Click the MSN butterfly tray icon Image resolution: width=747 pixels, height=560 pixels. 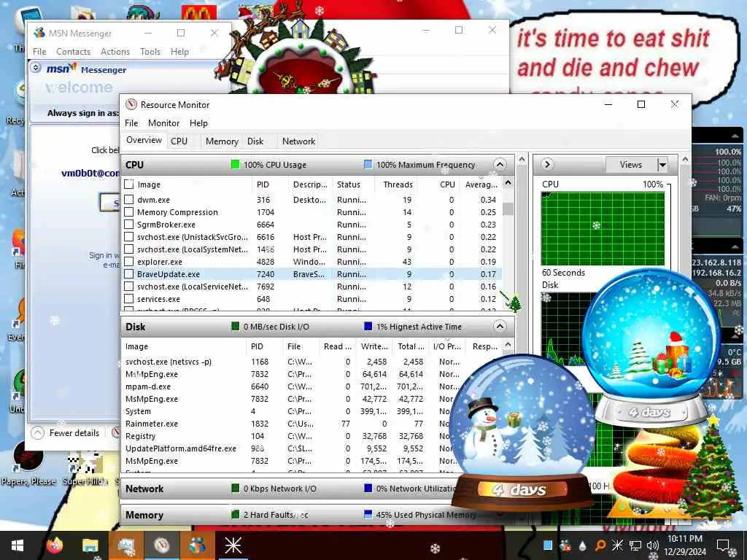click(565, 545)
